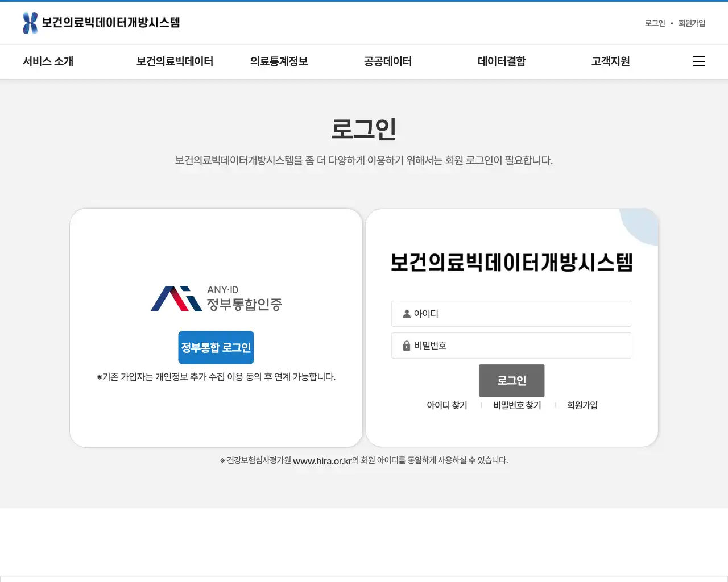The width and height of the screenshot is (728, 582).
Task: Click the large 보건의료빅데이터개방시스템 title in login card
Action: (x=512, y=263)
